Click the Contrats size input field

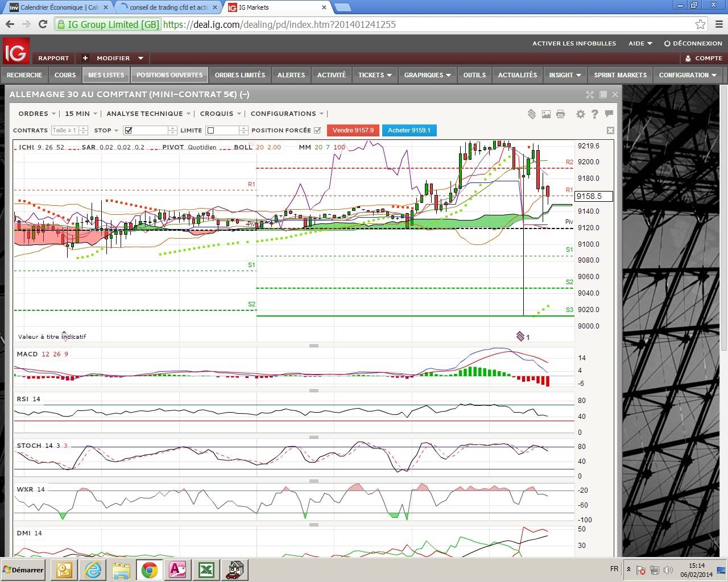coord(64,130)
